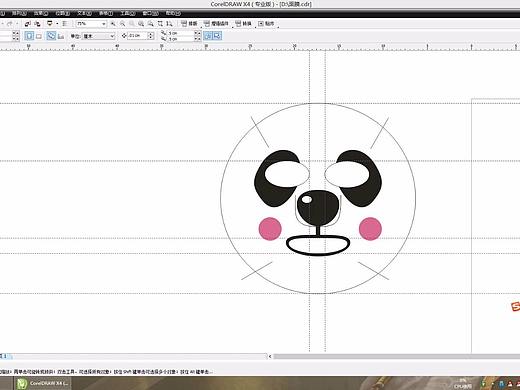Open the 窗口 (Window) menu
Viewport: 520px width, 390px height.
coord(150,13)
